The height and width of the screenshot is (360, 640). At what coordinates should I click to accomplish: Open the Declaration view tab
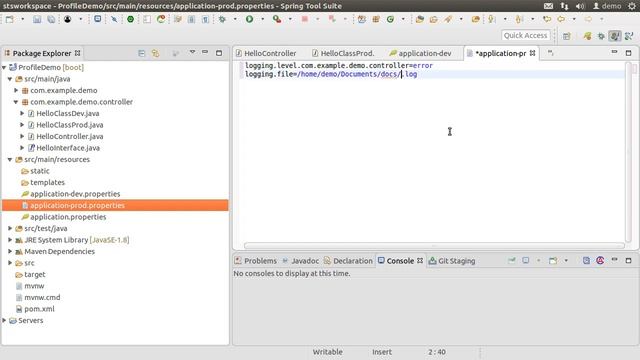[x=348, y=260]
